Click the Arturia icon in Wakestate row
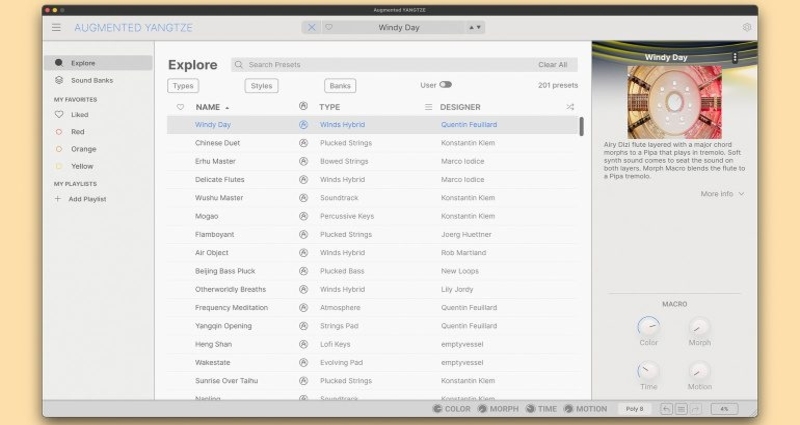 (x=304, y=363)
